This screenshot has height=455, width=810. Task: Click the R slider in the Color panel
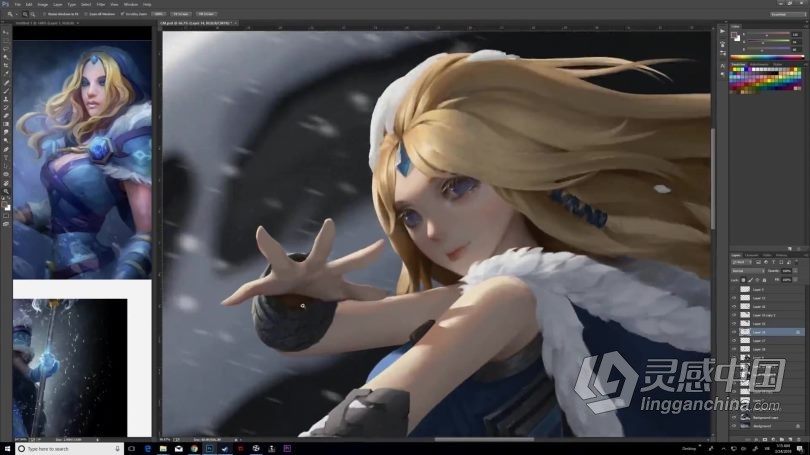[769, 35]
